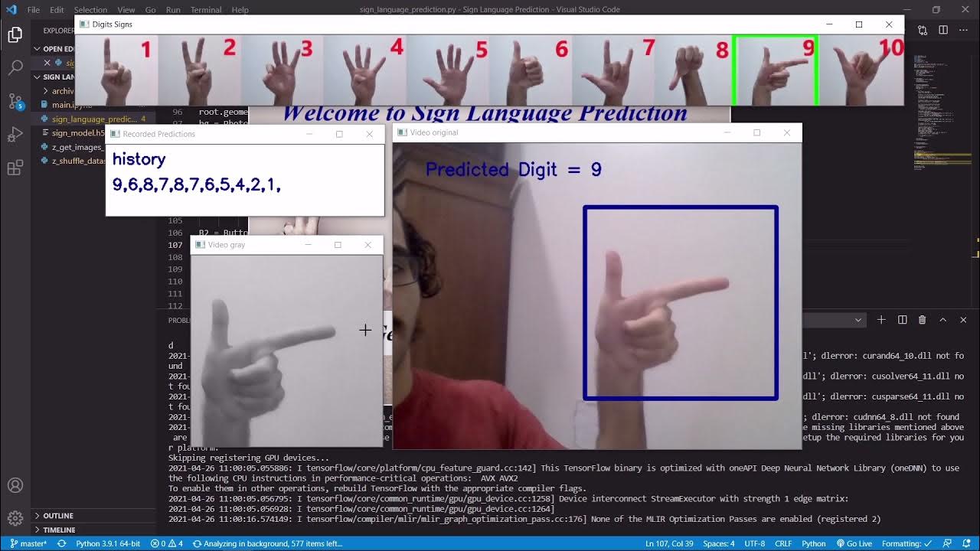Open the Run and Debug view
Screen dimensions: 980x551
point(15,135)
